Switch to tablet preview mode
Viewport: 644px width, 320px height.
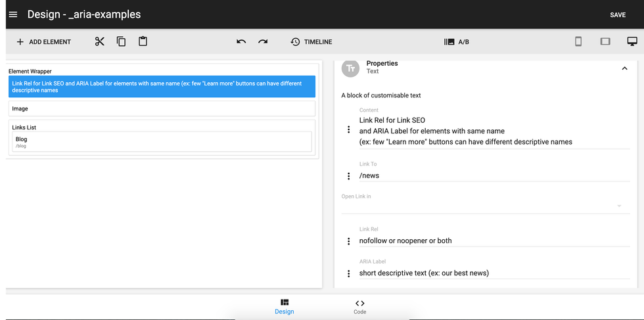click(x=605, y=41)
